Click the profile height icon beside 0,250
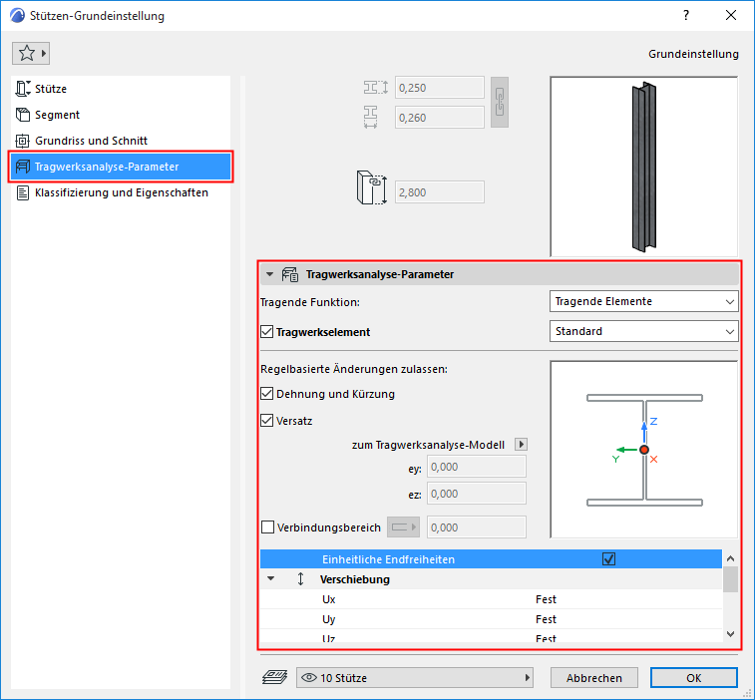The width and height of the screenshot is (755, 700). point(376,88)
